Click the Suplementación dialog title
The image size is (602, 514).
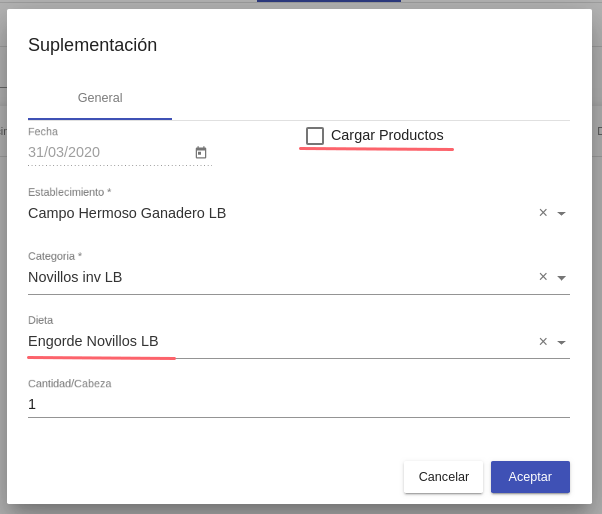coord(92,45)
